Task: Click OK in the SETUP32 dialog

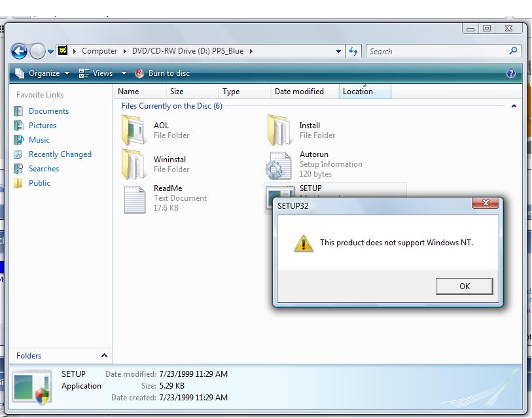Action: 464,286
